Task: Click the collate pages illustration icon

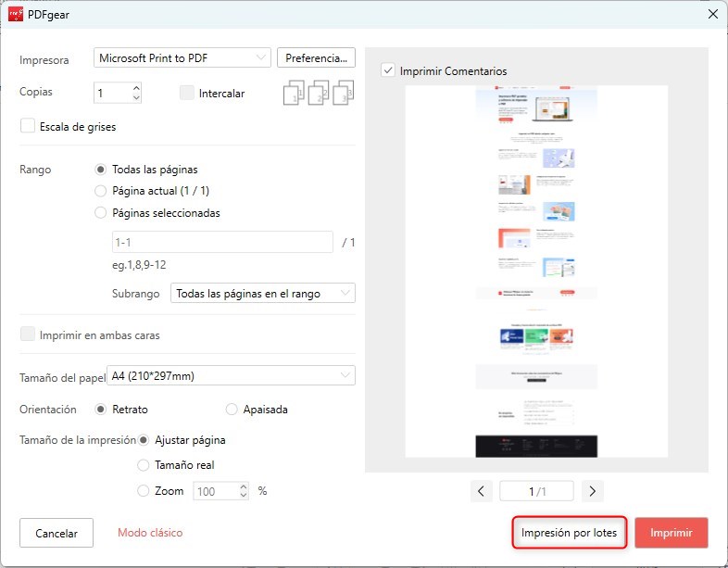Action: click(x=319, y=93)
